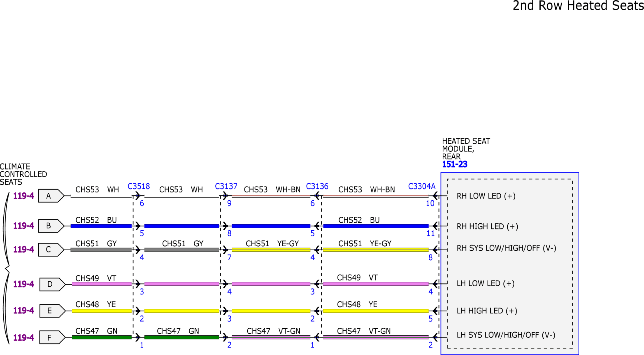Click the blue CHS52 BU wire segment
Image resolution: width=644 pixels, height=355 pixels.
[x=101, y=226]
